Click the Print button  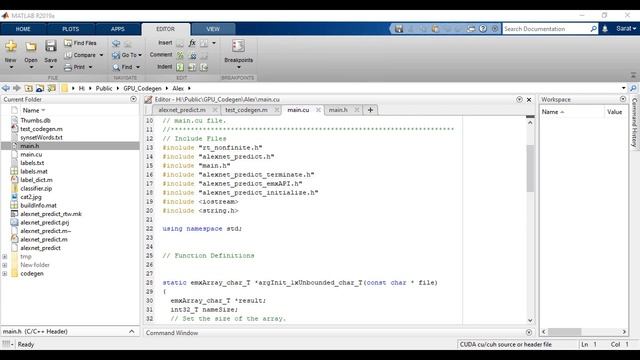click(78, 67)
